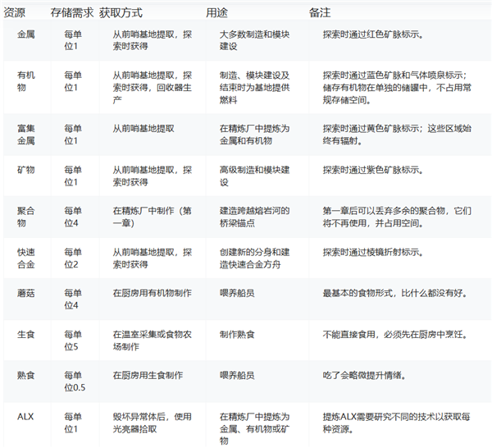Click 在精炼厂中制作（第一章）cell
492x448 pixels.
[153, 217]
